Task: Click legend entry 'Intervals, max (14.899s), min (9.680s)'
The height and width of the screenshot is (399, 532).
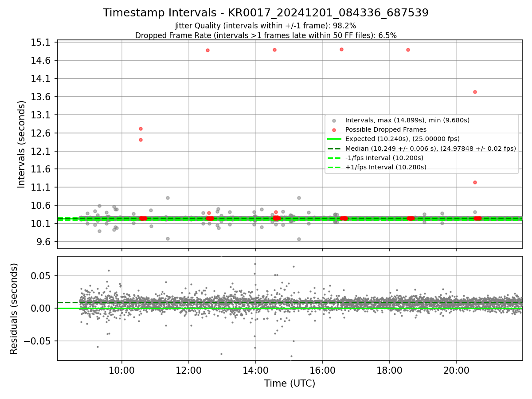Action: [407, 120]
